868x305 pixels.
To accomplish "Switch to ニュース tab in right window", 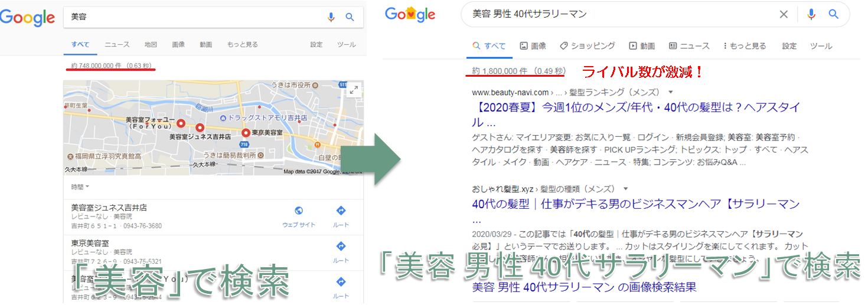I will 689,46.
